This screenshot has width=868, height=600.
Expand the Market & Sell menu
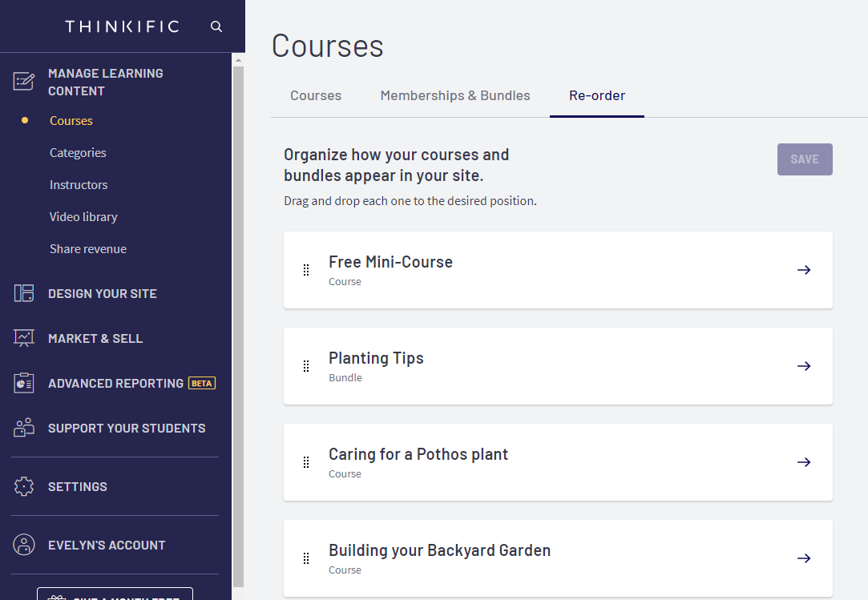point(95,339)
